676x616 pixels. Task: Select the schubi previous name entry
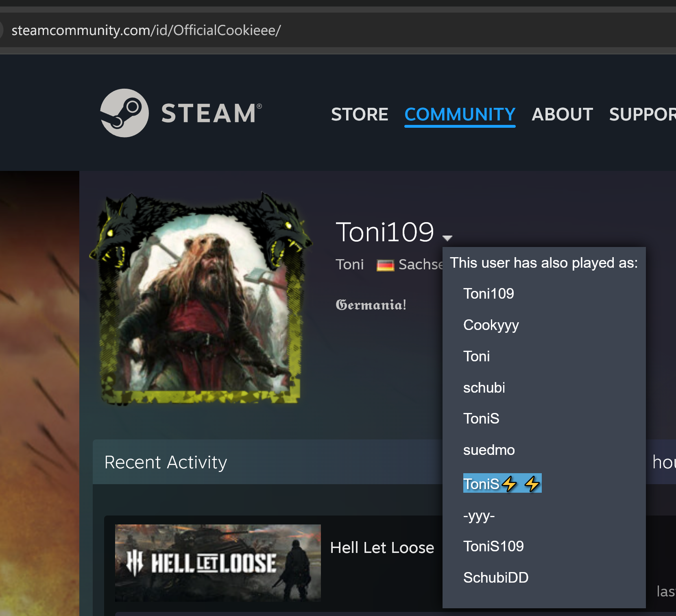click(484, 388)
